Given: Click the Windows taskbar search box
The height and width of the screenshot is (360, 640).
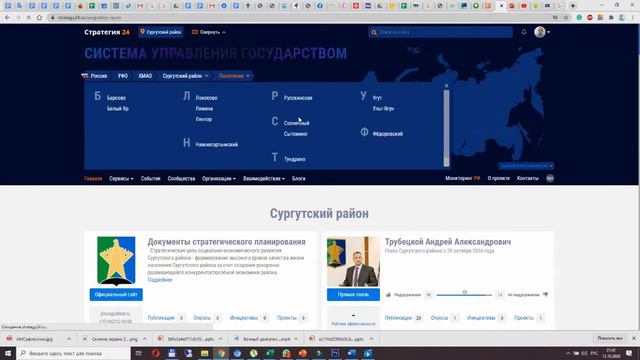Looking at the screenshot, I should click(x=73, y=353).
